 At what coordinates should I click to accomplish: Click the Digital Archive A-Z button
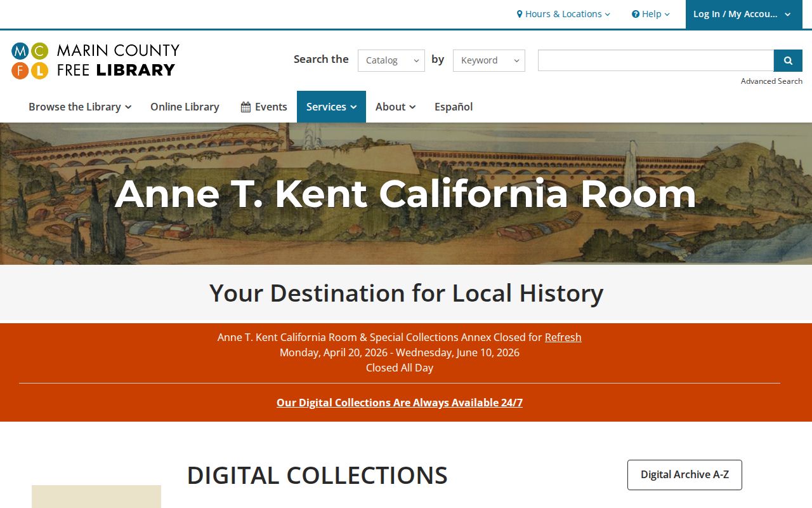(x=684, y=475)
